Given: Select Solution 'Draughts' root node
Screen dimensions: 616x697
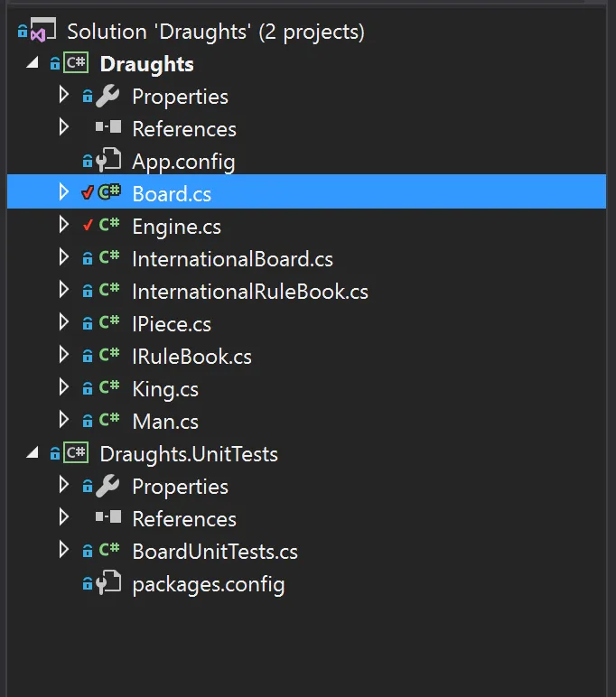Looking at the screenshot, I should coord(216,32).
